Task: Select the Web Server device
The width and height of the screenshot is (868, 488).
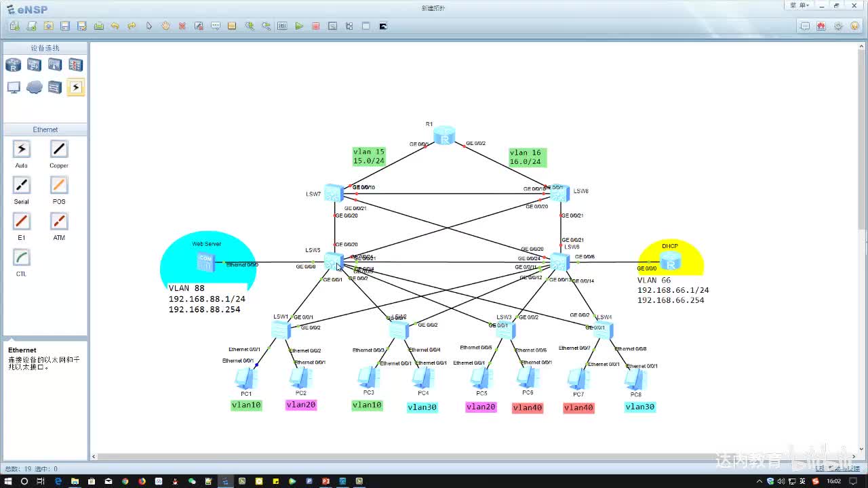Action: pyautogui.click(x=205, y=262)
